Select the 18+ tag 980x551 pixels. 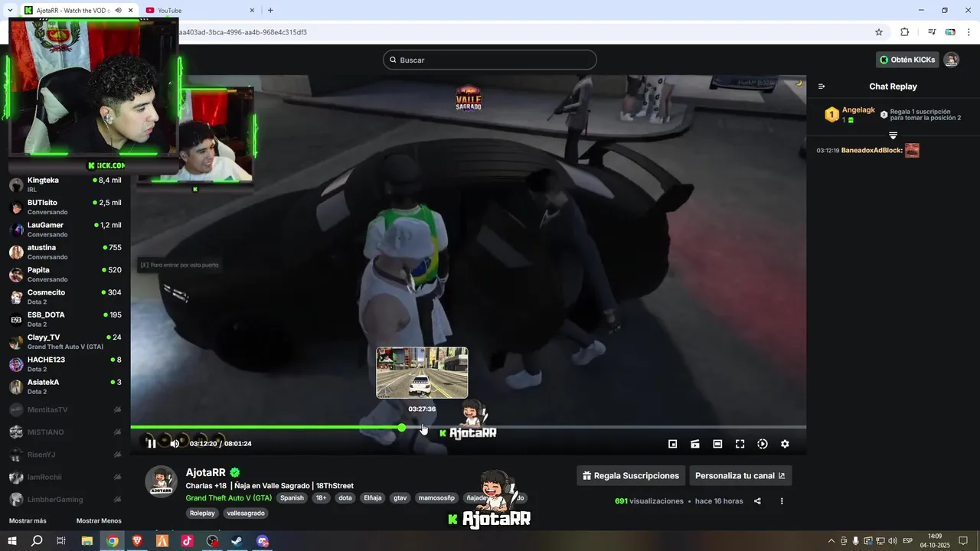tap(321, 497)
